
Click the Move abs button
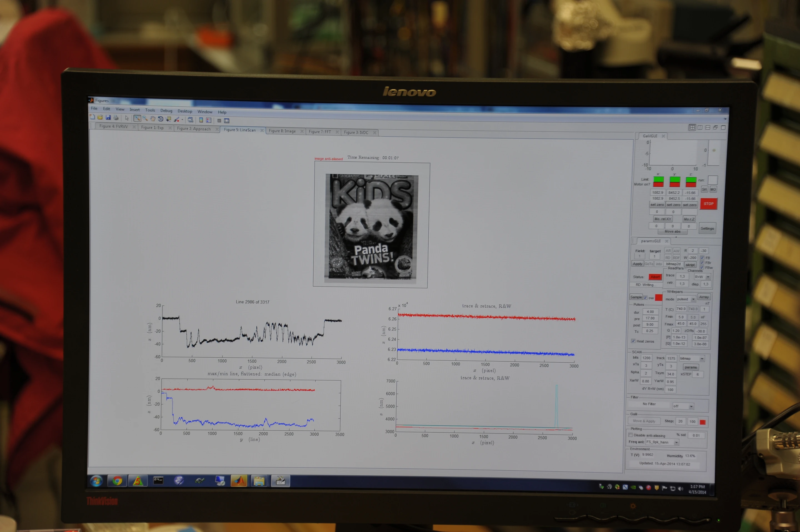(672, 231)
